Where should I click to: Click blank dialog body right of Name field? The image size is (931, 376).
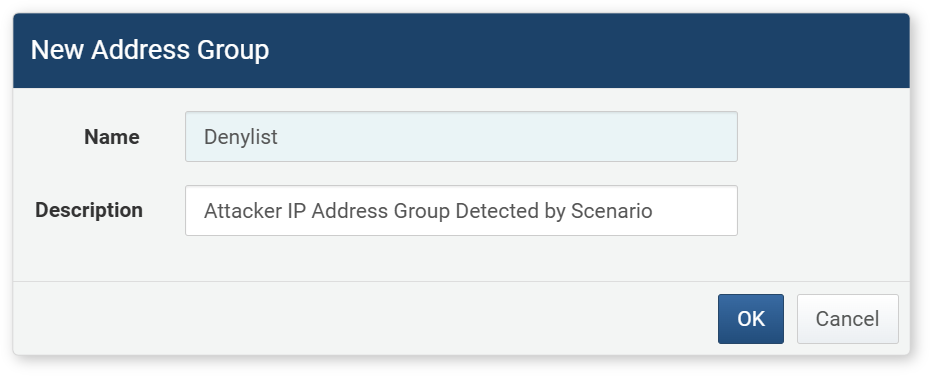822,137
